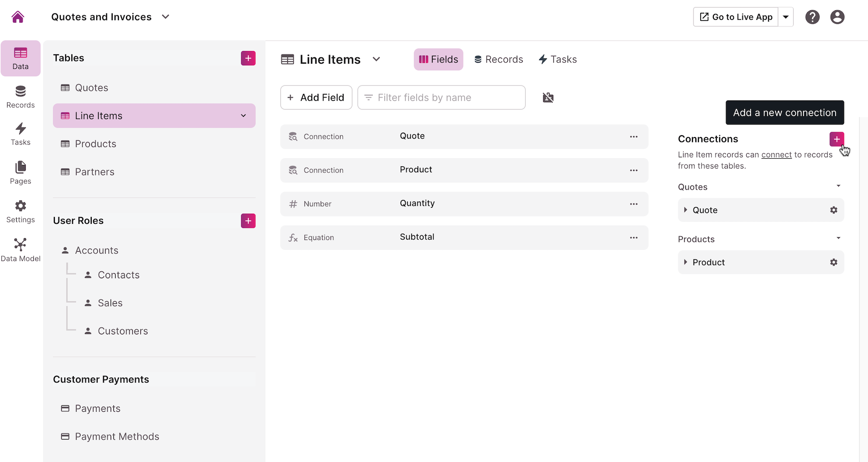Screen dimensions: 868x462
Task: Click the Add Field button
Action: [x=316, y=97]
